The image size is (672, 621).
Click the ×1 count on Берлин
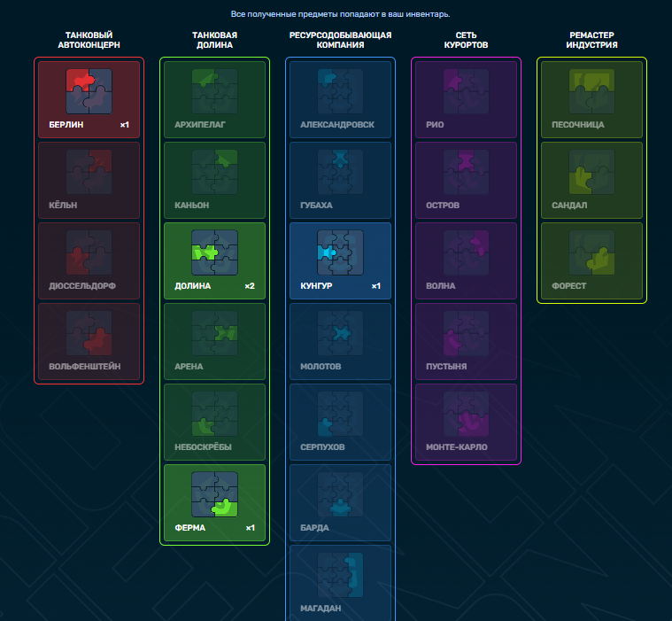tap(124, 125)
